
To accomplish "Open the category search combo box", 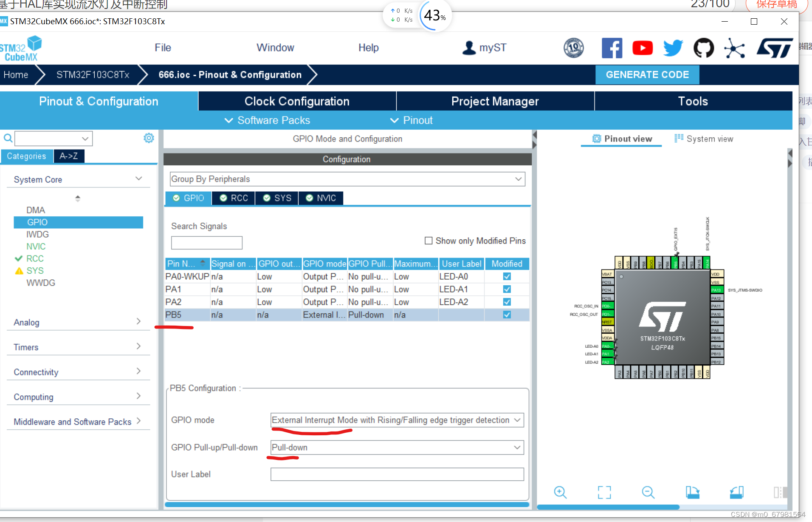I will coord(54,138).
